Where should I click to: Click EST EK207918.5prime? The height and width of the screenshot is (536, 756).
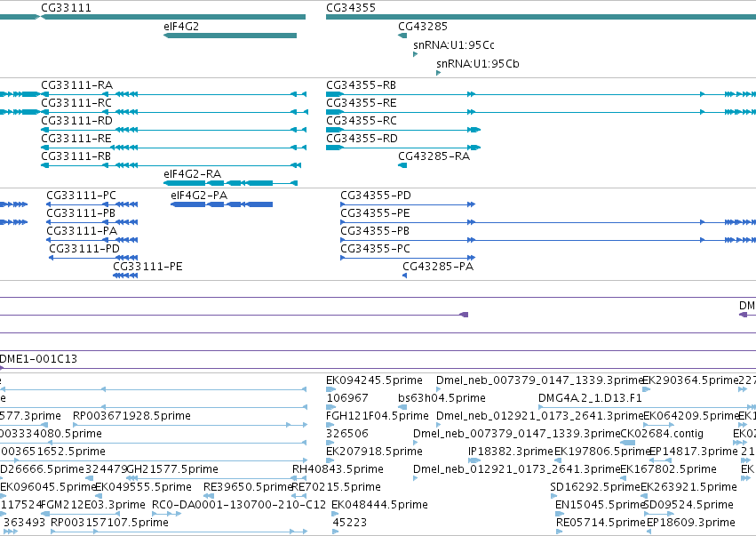[330, 460]
